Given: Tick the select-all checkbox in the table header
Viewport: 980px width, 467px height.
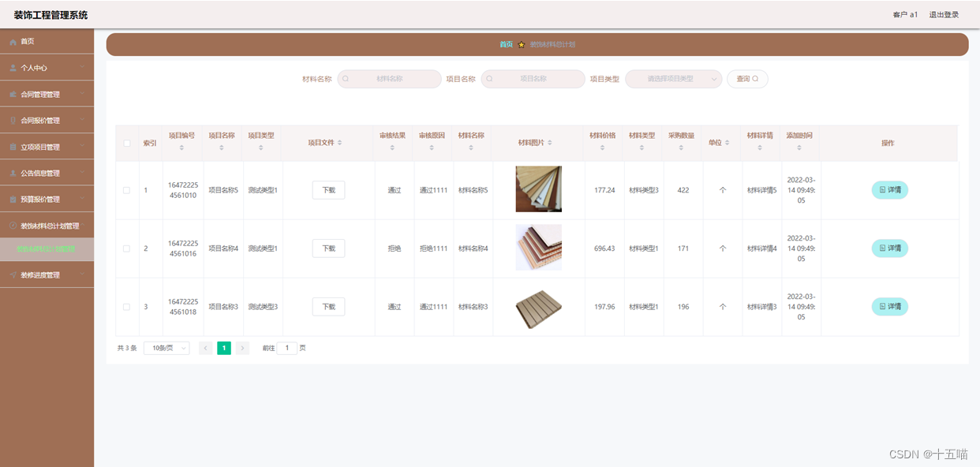Looking at the screenshot, I should [x=127, y=143].
